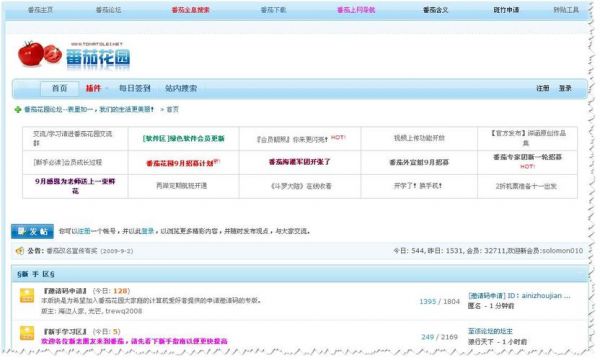This screenshot has width=600, height=360.
Task: Open the 《斗罗大陆》 link
Action: (x=301, y=186)
